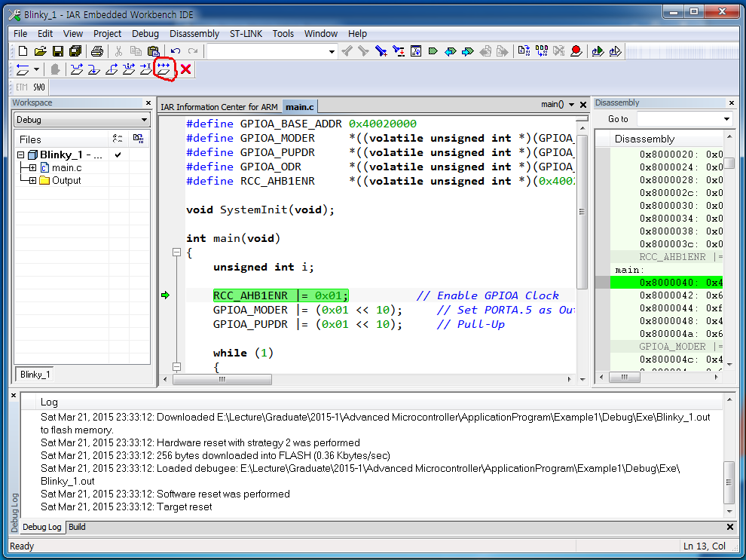Click the Make build icon
This screenshot has width=746, height=560.
click(542, 51)
